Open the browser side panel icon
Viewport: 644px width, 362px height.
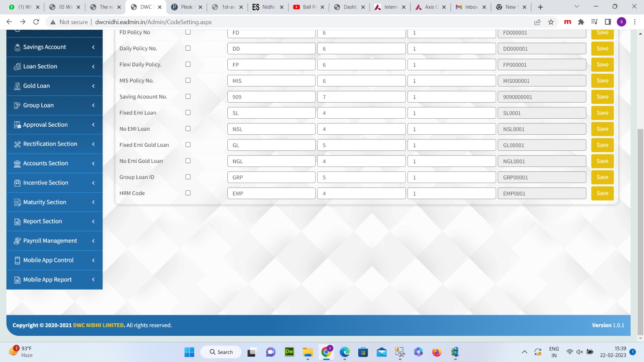click(x=608, y=22)
